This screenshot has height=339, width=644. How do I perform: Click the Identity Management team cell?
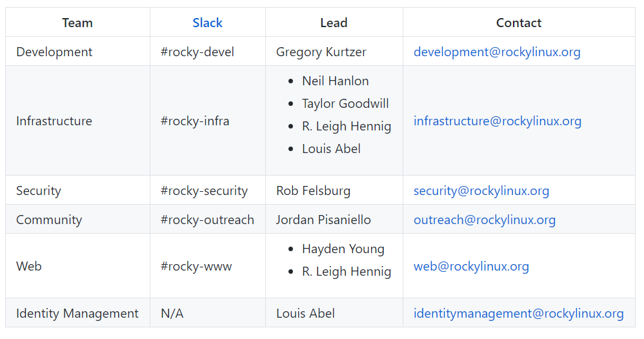tap(77, 314)
